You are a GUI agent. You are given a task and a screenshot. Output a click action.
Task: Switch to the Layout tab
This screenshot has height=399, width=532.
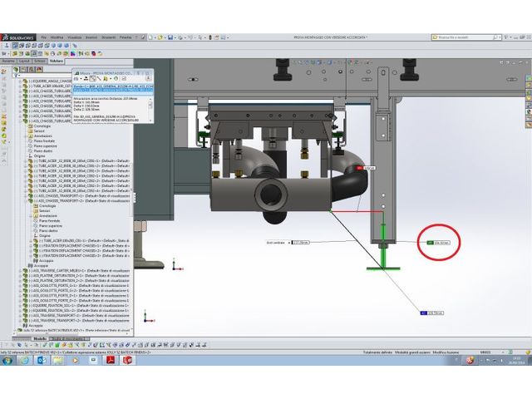(25, 62)
